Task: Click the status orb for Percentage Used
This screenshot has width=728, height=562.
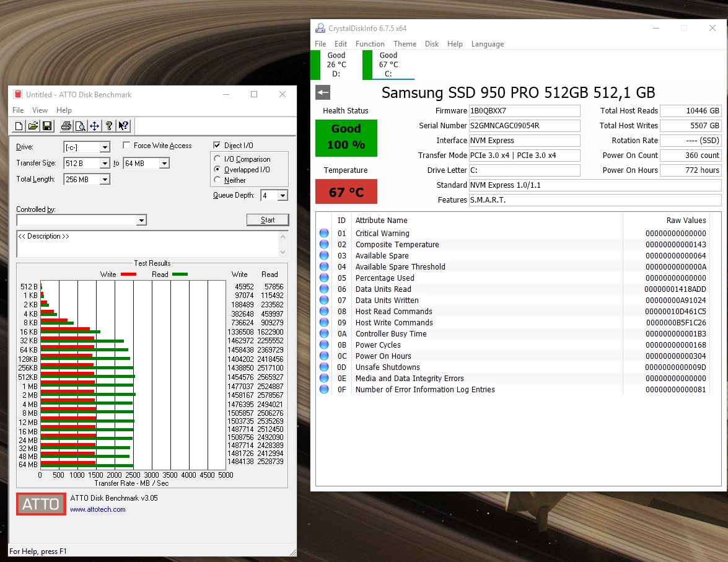Action: [324, 278]
